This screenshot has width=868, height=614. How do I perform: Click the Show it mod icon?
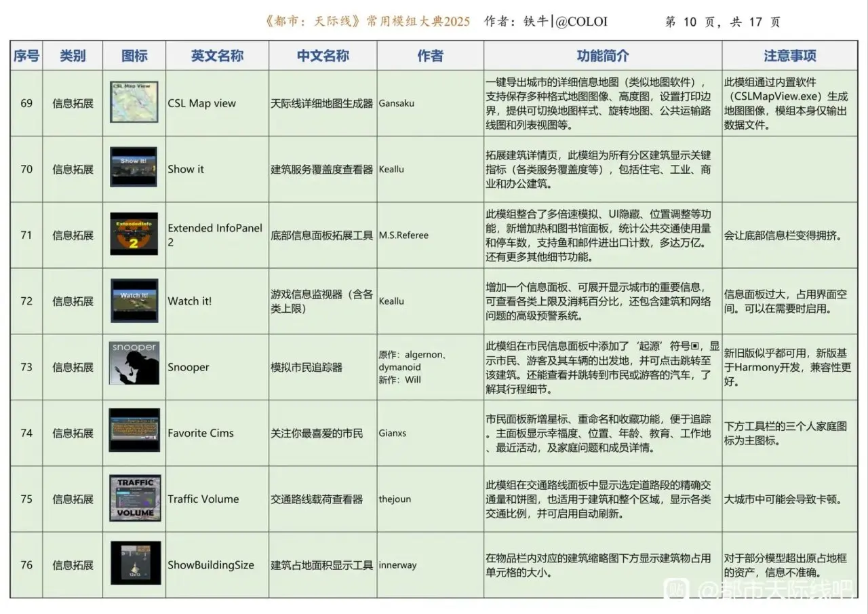point(134,168)
